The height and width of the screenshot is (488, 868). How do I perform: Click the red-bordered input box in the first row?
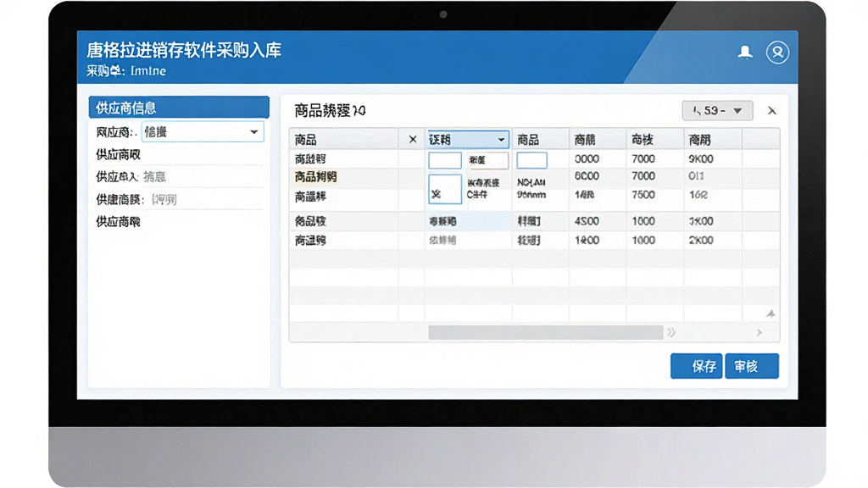coord(487,160)
